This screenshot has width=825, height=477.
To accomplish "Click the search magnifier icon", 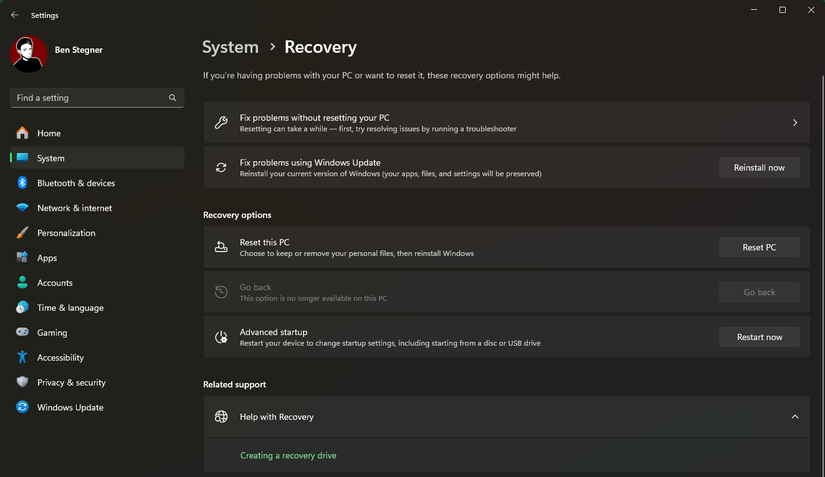I will 173,98.
